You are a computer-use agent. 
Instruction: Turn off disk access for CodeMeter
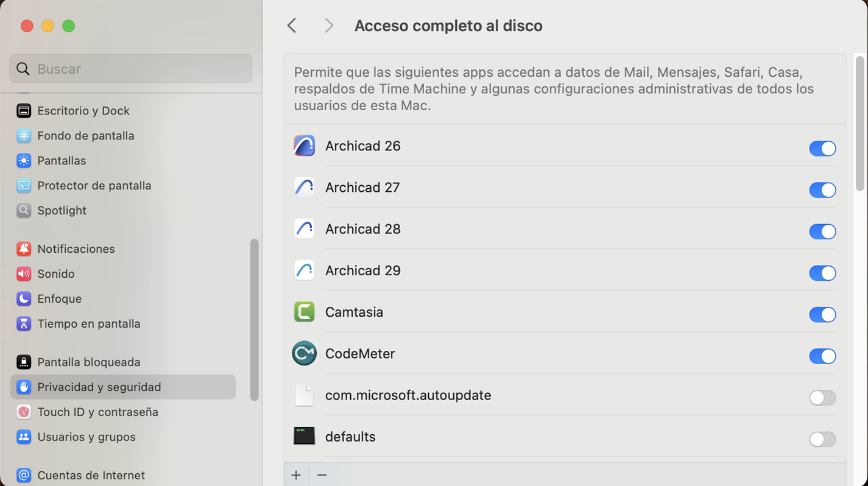click(x=823, y=356)
